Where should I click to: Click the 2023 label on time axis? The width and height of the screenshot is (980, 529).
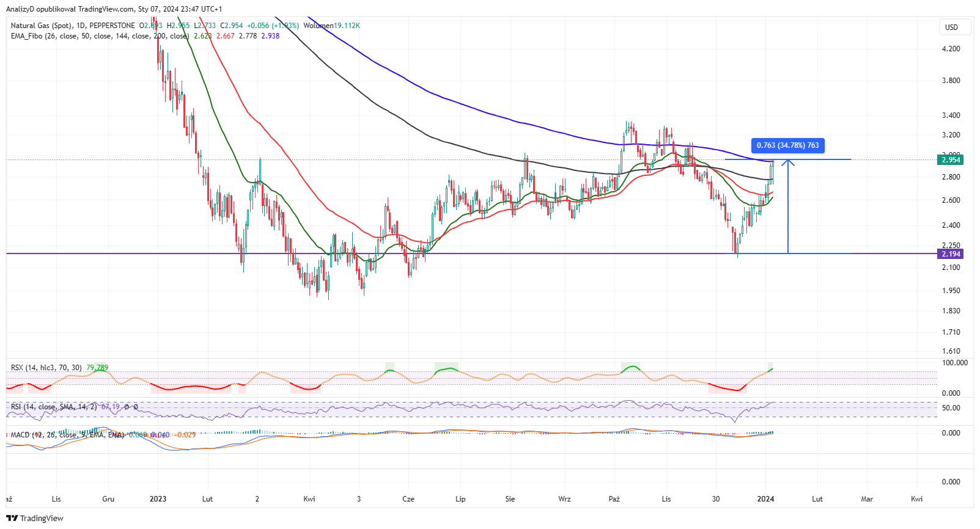coord(158,499)
